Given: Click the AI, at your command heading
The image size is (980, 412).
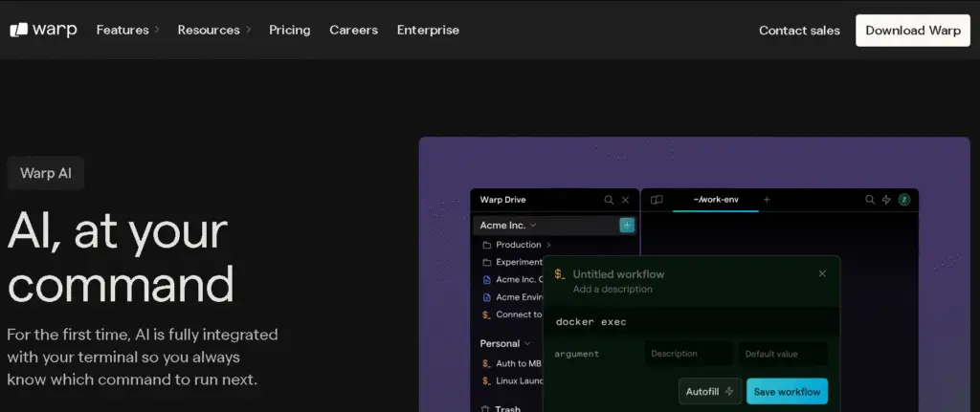Looking at the screenshot, I should click(x=121, y=258).
